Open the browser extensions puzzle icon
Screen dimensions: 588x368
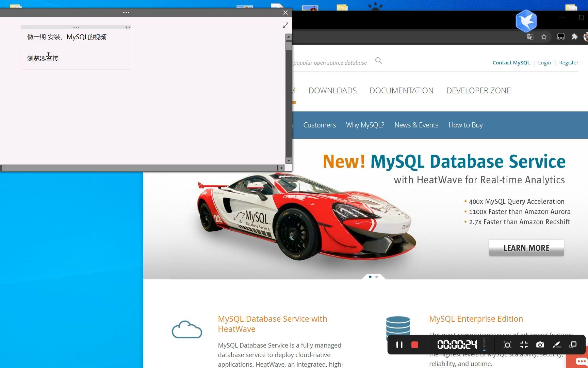pyautogui.click(x=575, y=36)
